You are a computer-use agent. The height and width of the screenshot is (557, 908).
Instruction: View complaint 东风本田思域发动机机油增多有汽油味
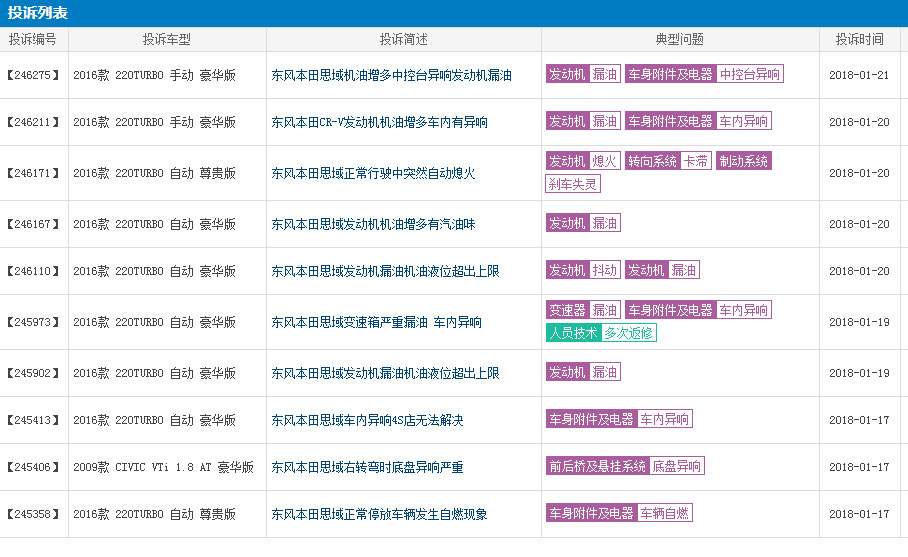coord(373,224)
